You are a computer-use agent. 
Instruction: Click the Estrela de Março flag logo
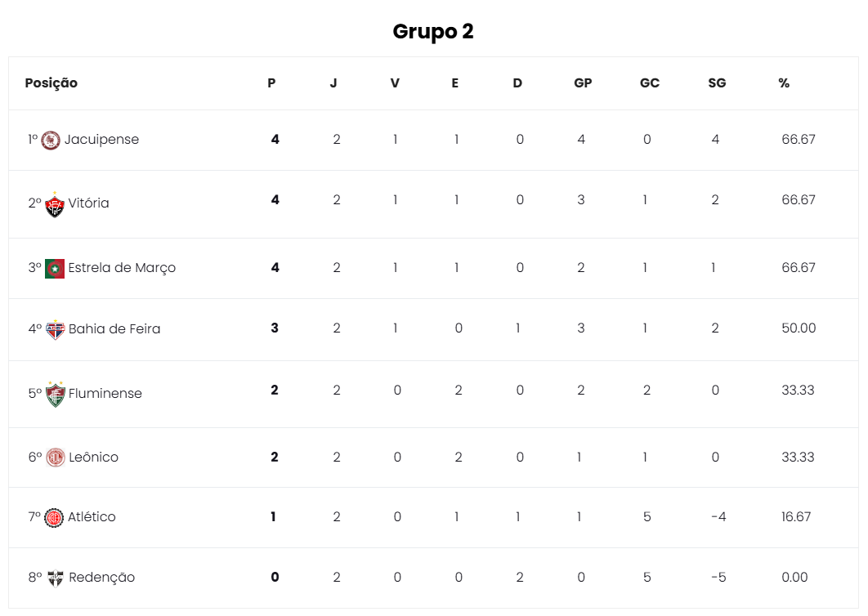55,269
